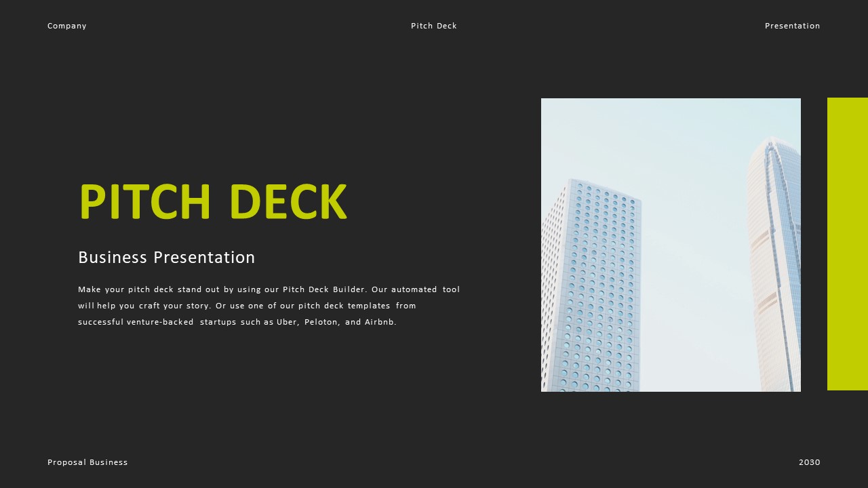
Task: Click the Company label in the header
Action: 66,26
